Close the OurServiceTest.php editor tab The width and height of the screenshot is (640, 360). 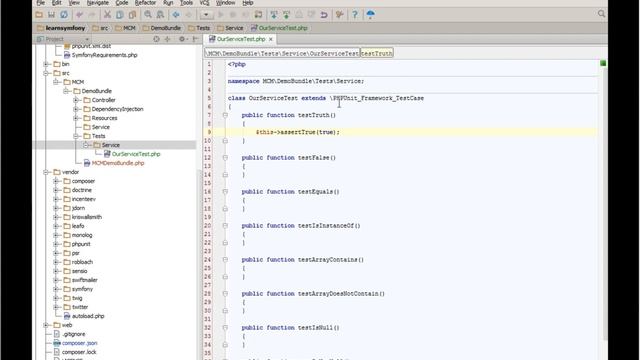pyautogui.click(x=271, y=40)
